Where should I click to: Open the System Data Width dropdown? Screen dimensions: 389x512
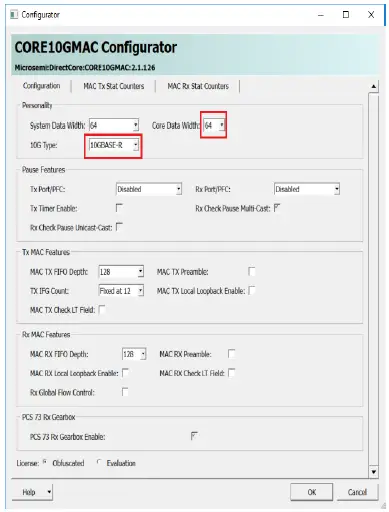pos(114,125)
